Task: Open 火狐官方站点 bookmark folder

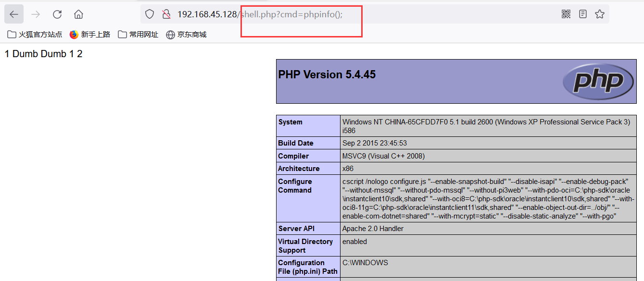Action: tap(35, 35)
